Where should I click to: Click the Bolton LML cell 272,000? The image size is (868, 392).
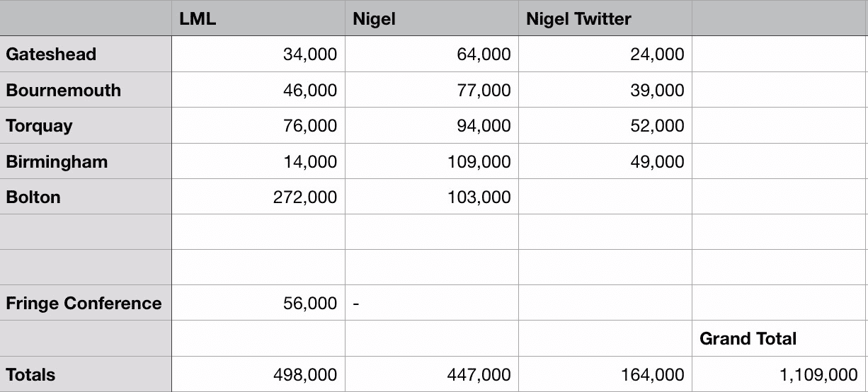pos(258,196)
